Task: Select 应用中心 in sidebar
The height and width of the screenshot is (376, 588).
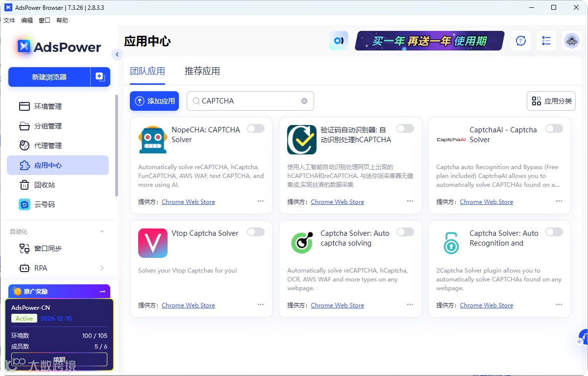Action: point(58,165)
